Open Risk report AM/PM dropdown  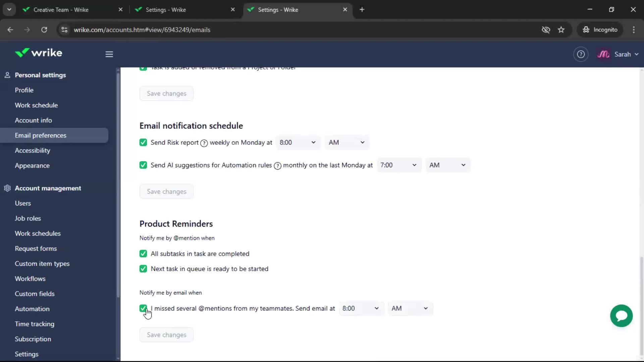347,142
